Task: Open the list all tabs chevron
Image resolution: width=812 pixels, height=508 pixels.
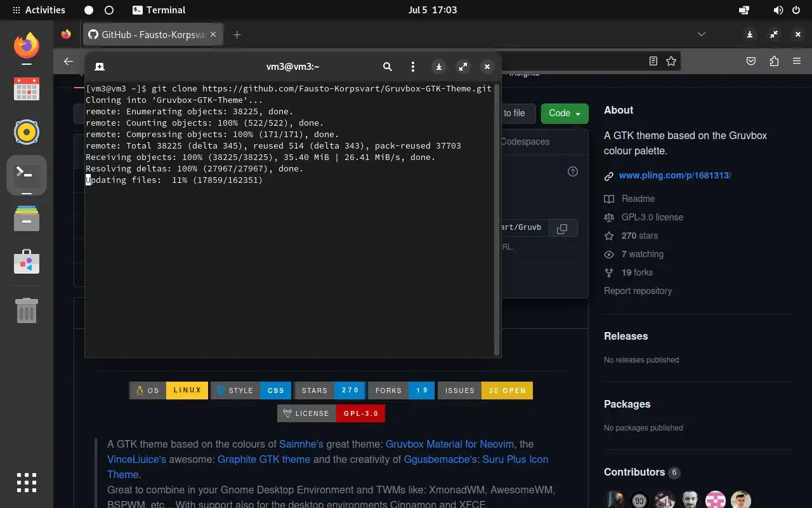Action: click(x=702, y=34)
